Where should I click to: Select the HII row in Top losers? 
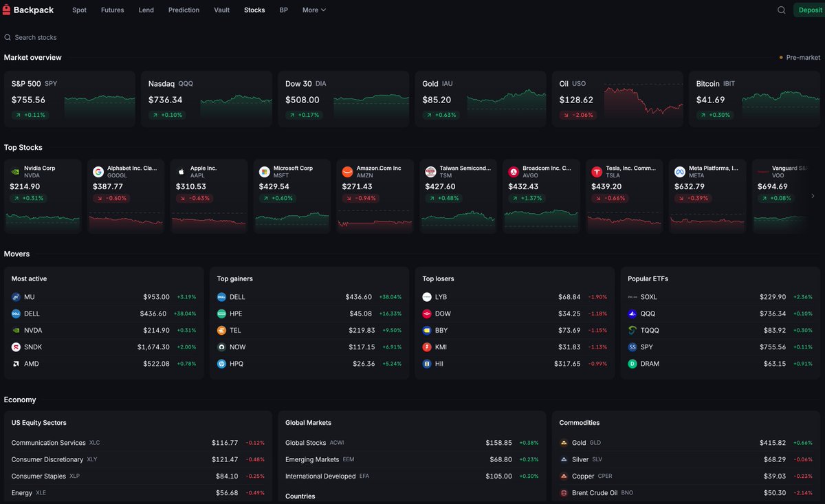click(515, 364)
